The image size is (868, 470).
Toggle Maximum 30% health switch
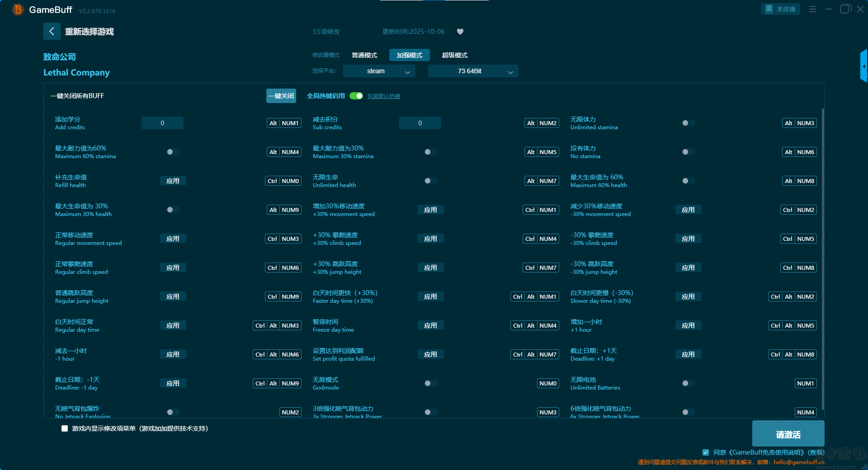(x=173, y=210)
